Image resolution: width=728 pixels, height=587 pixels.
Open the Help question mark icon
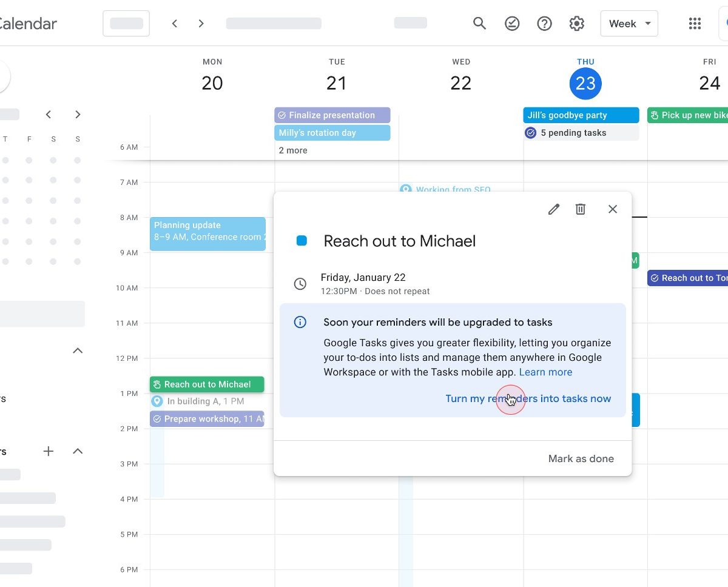click(x=544, y=24)
